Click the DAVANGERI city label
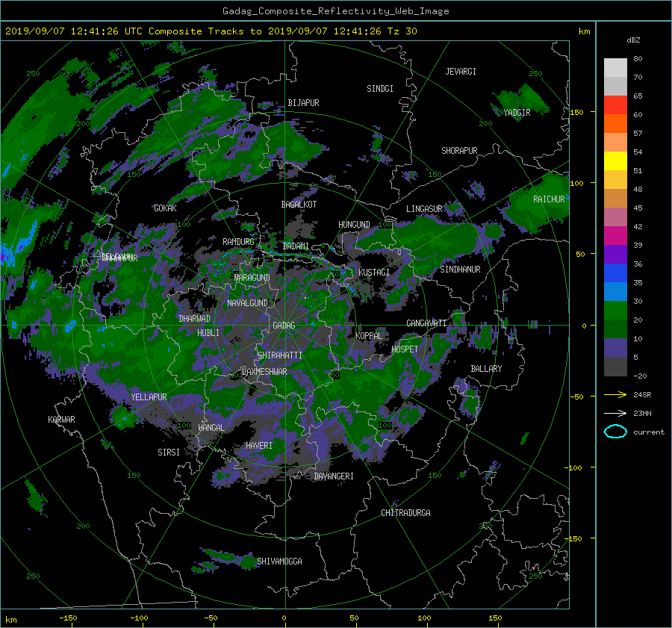The image size is (672, 628). 334,476
